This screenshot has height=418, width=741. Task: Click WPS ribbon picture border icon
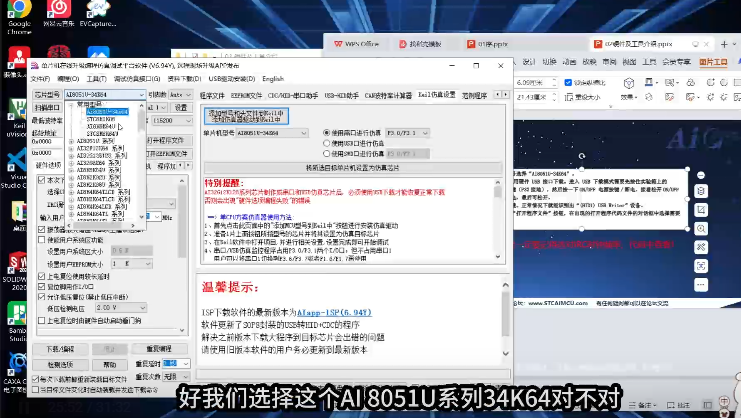click(x=649, y=82)
